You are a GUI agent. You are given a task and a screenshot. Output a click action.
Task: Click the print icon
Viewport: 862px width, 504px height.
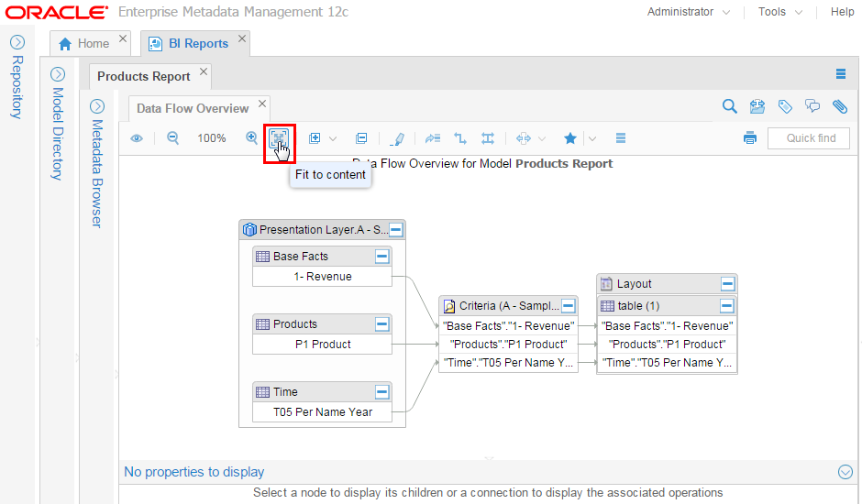point(750,138)
